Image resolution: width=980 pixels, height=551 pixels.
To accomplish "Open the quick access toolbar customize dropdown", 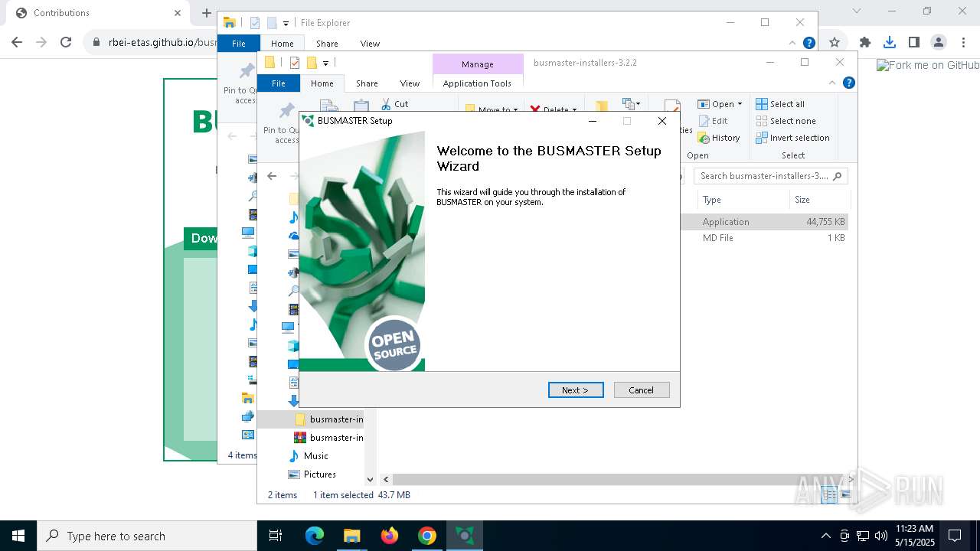I will [325, 63].
